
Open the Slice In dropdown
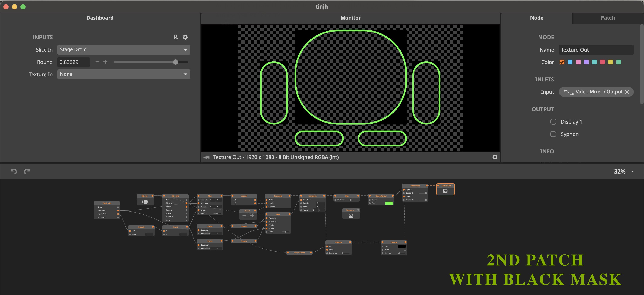[x=124, y=49]
